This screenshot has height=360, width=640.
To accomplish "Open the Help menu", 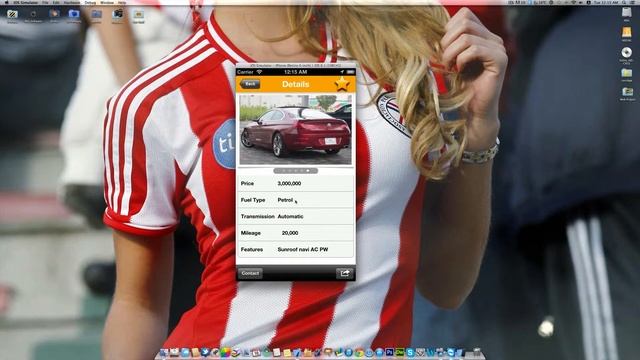I will click(x=122, y=2).
